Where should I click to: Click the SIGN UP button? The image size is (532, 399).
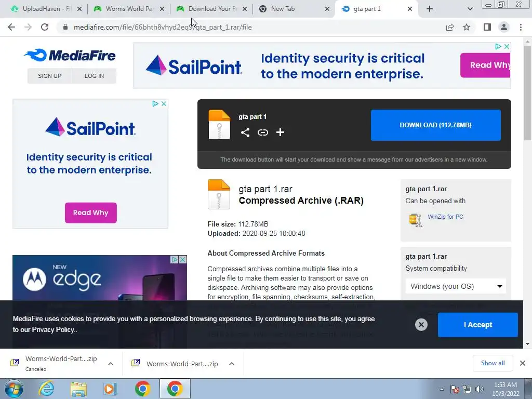(x=49, y=76)
